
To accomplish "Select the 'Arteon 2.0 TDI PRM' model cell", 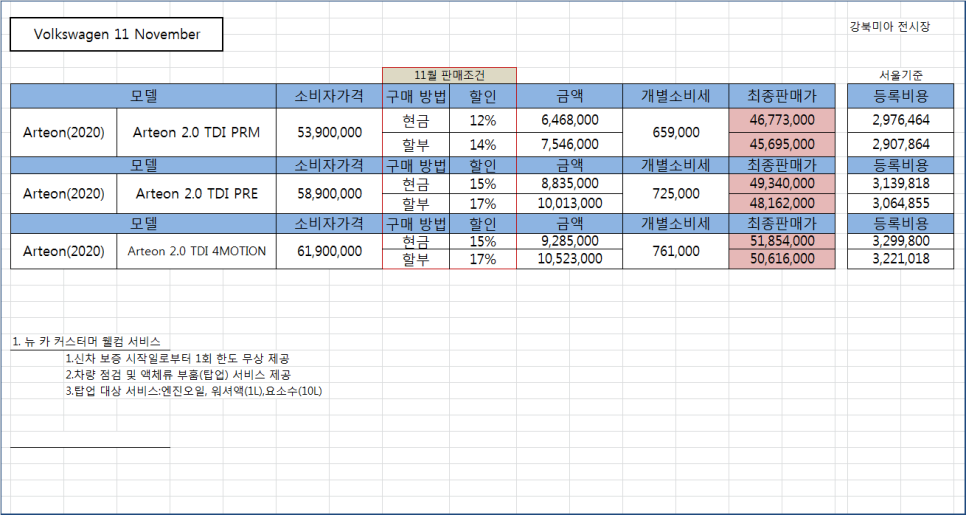I will coord(197,132).
